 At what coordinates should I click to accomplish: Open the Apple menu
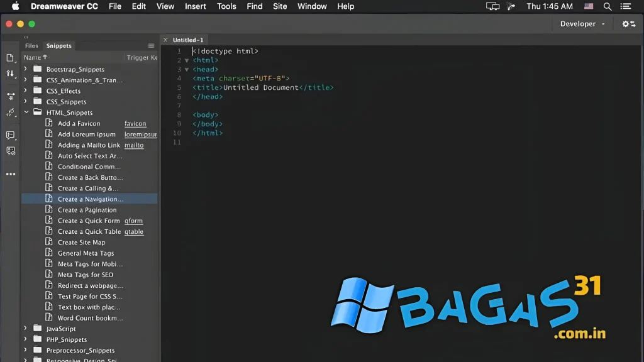click(x=15, y=6)
